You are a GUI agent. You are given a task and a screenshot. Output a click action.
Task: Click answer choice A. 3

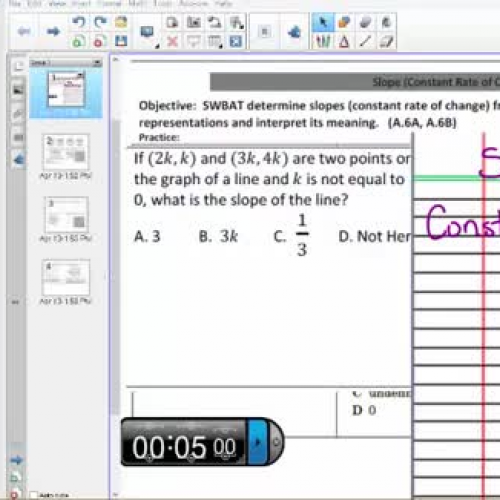(147, 236)
